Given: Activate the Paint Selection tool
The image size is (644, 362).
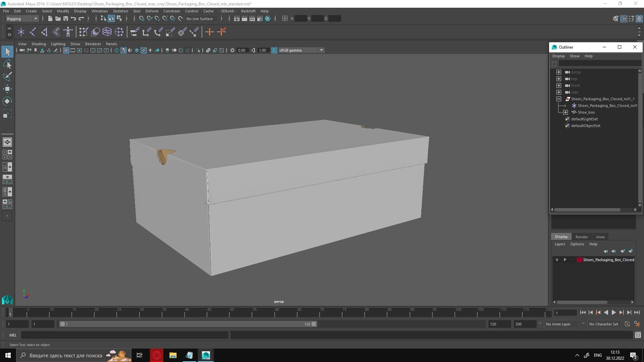Looking at the screenshot, I should coord(7,76).
